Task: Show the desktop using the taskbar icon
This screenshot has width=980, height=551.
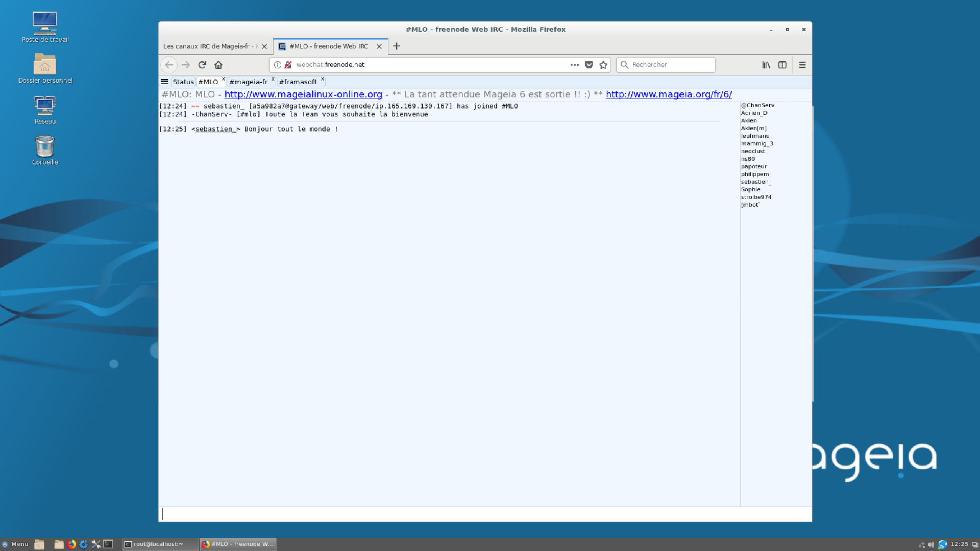Action: point(39,544)
